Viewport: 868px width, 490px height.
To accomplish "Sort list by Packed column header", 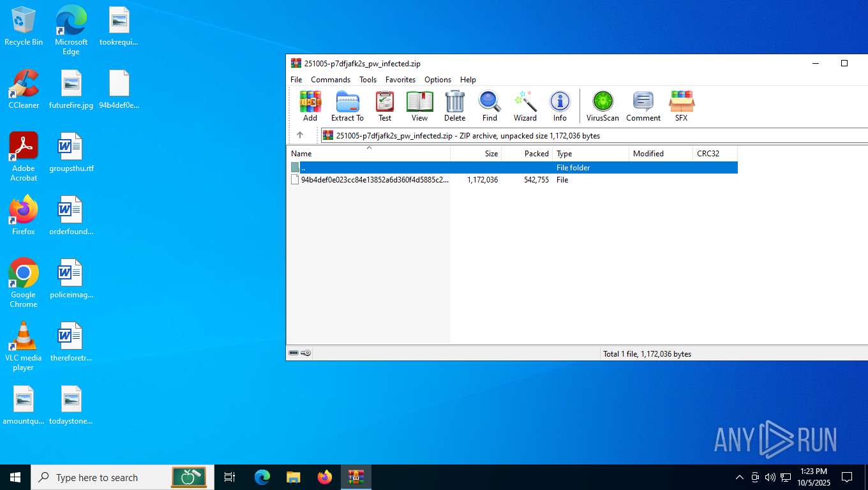I will [x=527, y=153].
